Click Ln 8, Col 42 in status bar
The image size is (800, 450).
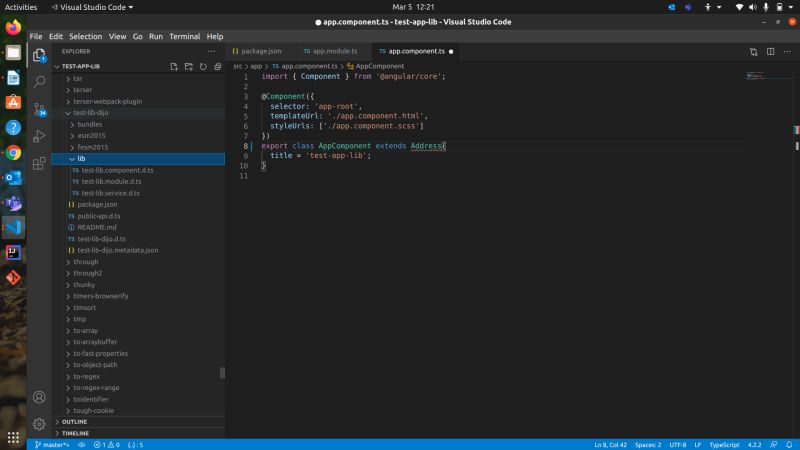[610, 445]
